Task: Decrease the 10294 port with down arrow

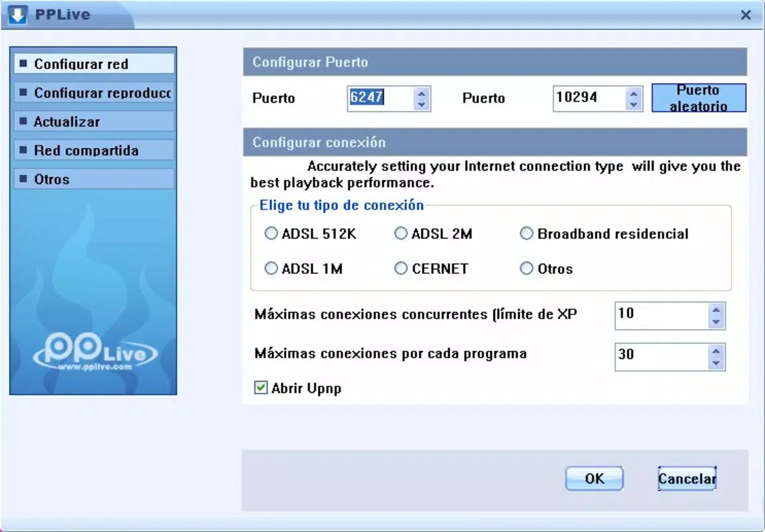Action: tap(633, 104)
